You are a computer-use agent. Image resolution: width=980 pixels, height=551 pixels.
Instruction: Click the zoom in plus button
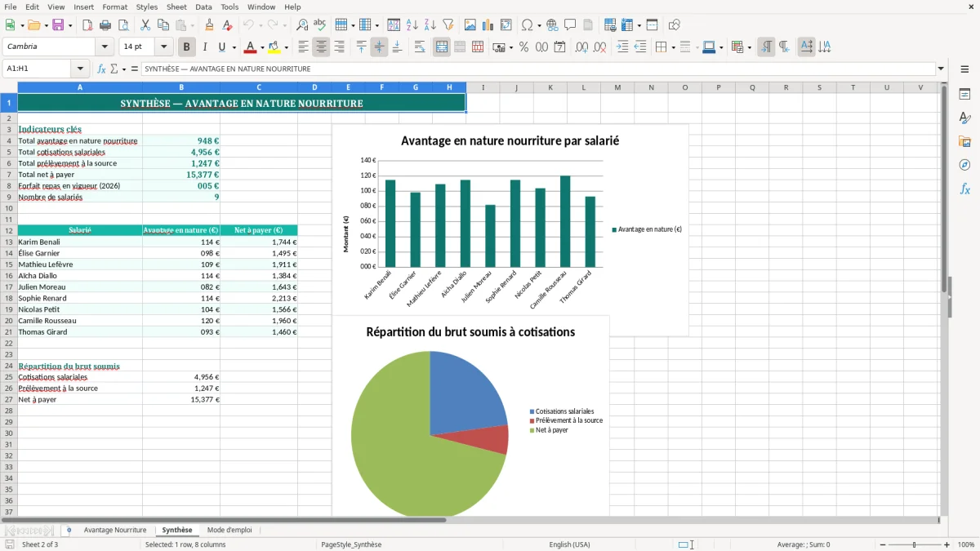pos(947,544)
